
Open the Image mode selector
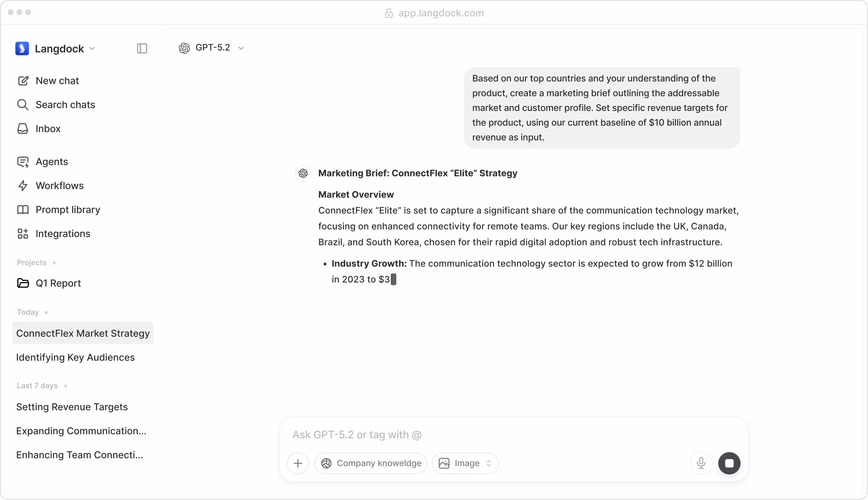coord(465,463)
